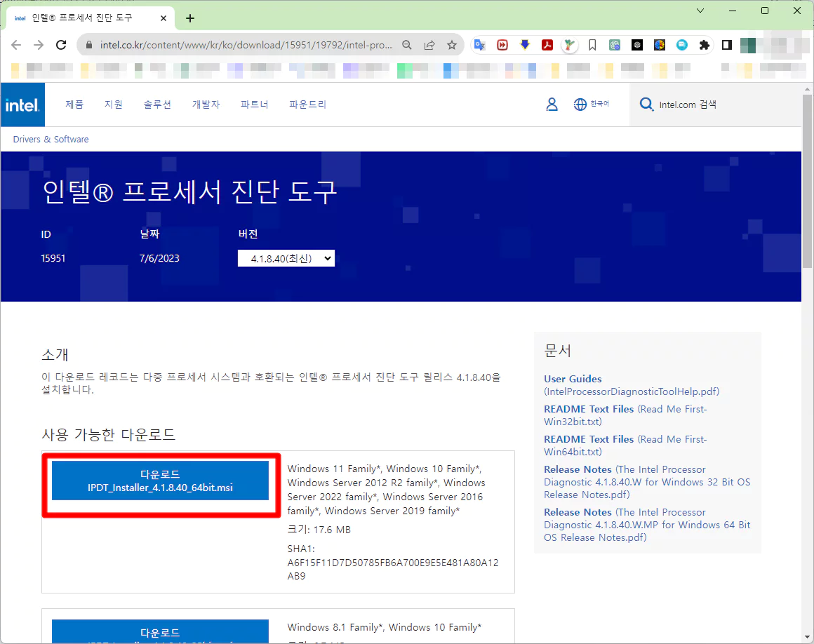Image resolution: width=814 pixels, height=644 pixels.
Task: Open the green ChatGPT-style extension icon
Action: click(615, 45)
